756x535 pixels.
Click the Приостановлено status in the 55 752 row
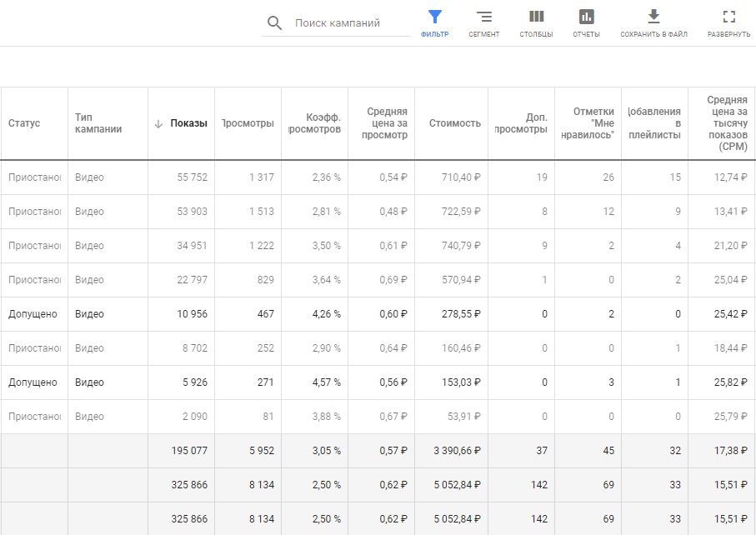pos(35,177)
